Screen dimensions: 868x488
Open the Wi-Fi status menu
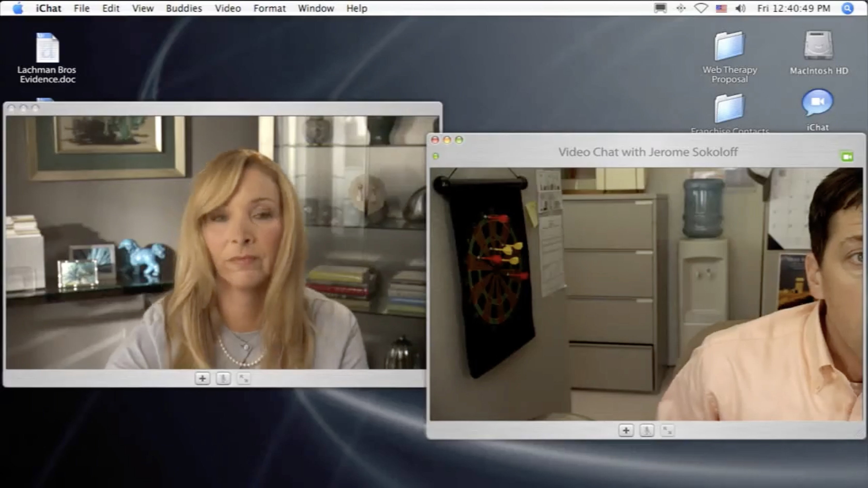click(x=701, y=8)
